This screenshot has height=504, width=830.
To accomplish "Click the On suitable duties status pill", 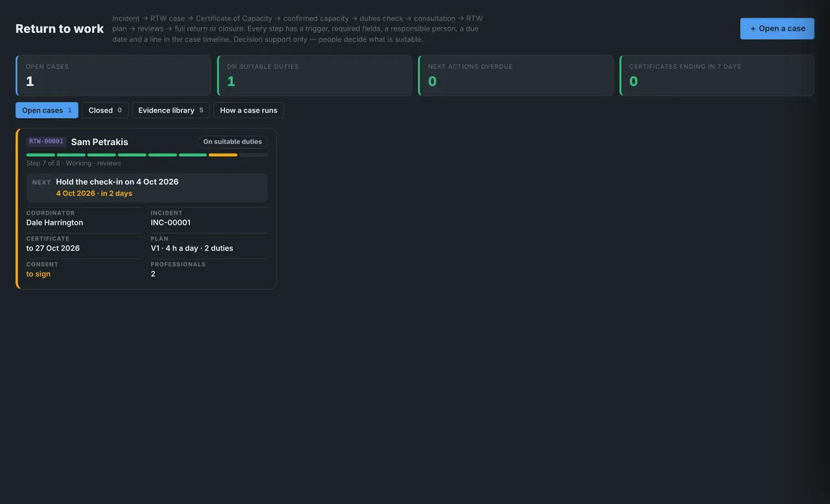I will (232, 142).
